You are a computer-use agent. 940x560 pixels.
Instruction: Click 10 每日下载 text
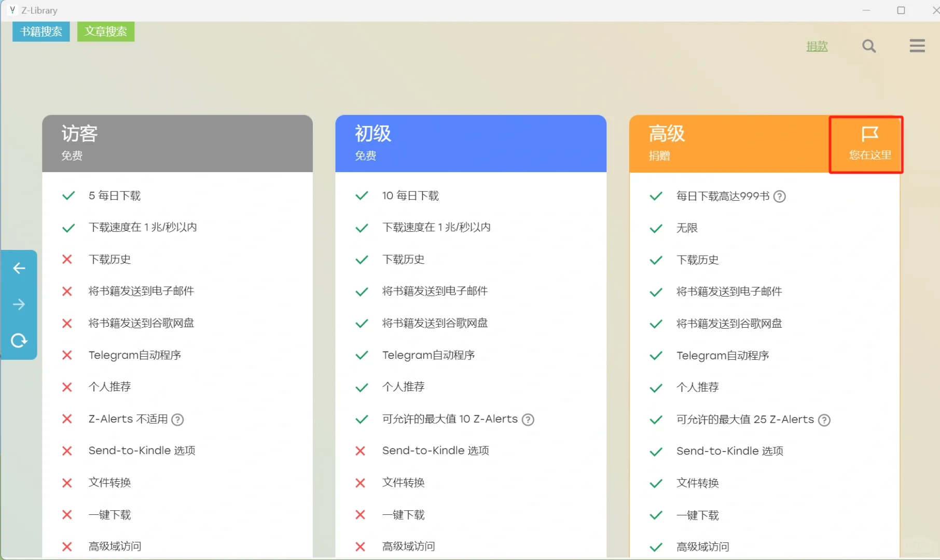[x=410, y=196]
